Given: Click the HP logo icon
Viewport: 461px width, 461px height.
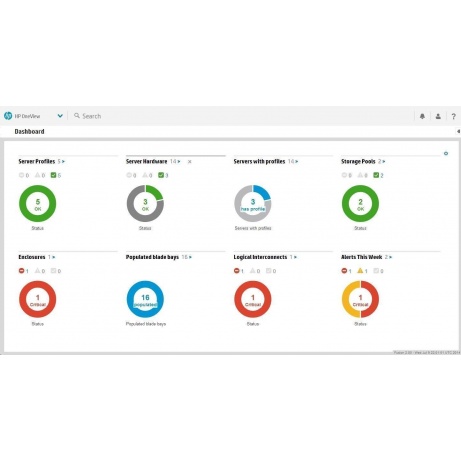Looking at the screenshot, I should (8, 116).
